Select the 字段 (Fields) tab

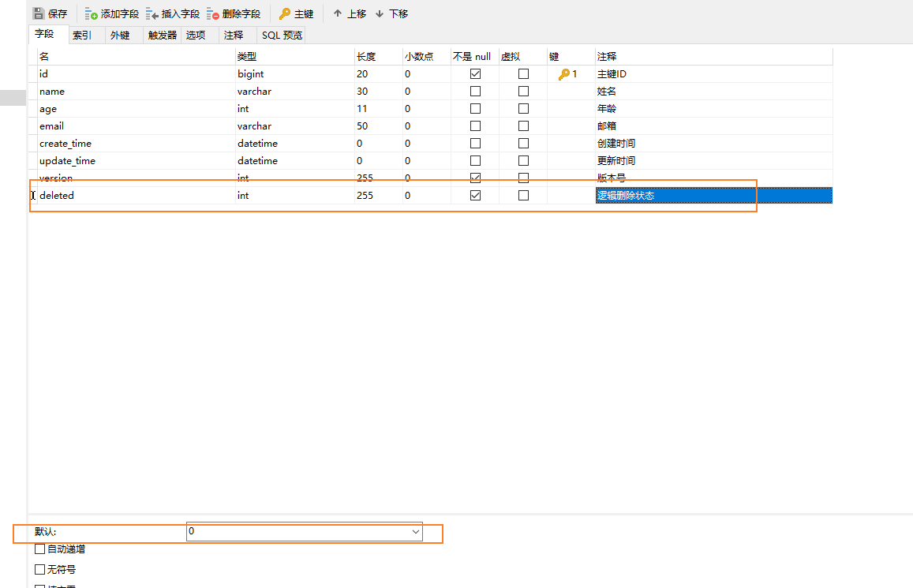click(44, 34)
